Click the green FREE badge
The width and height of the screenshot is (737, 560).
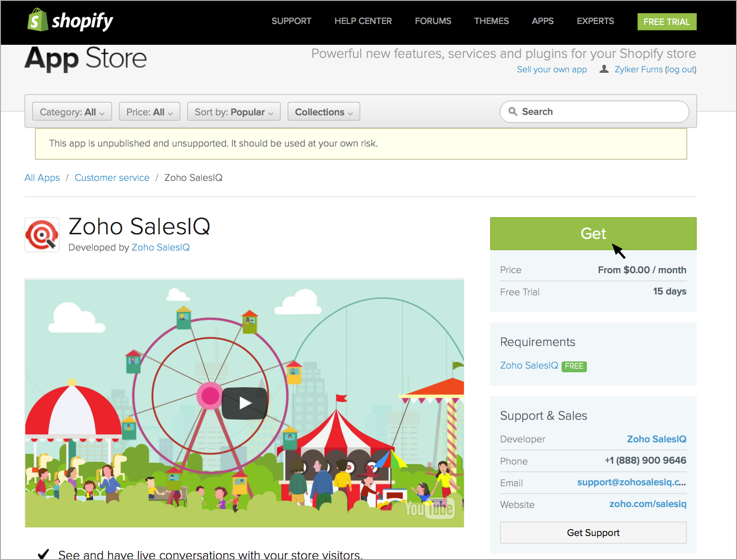pyautogui.click(x=574, y=366)
